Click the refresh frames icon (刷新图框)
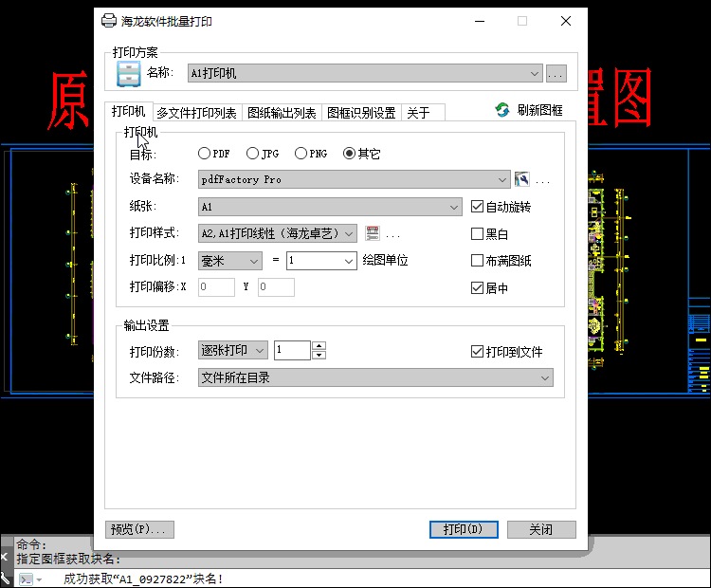The height and width of the screenshot is (588, 711). pyautogui.click(x=502, y=111)
